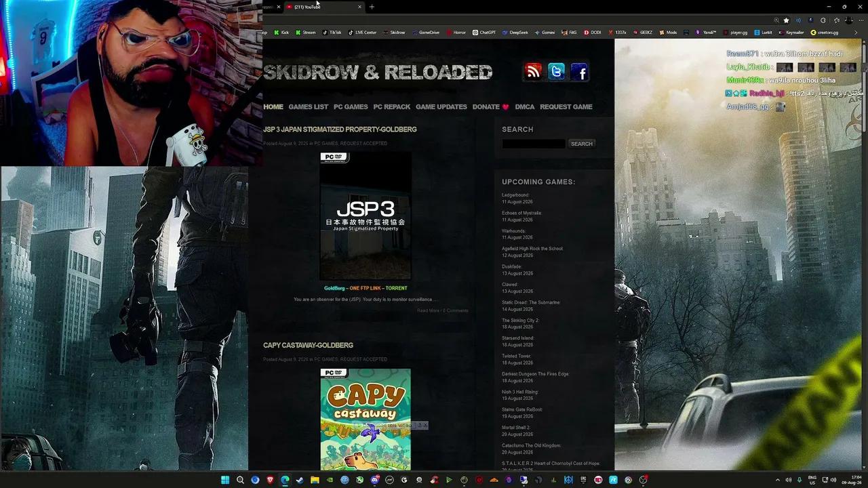The height and width of the screenshot is (488, 868).
Task: Open JSP 3 Japan Stigmatized Property-GoldBerg post title
Action: tap(340, 129)
